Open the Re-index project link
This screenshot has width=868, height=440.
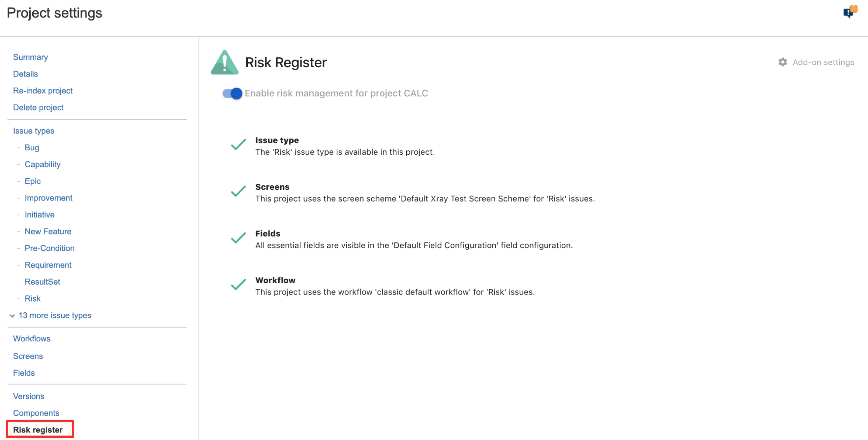pos(43,91)
